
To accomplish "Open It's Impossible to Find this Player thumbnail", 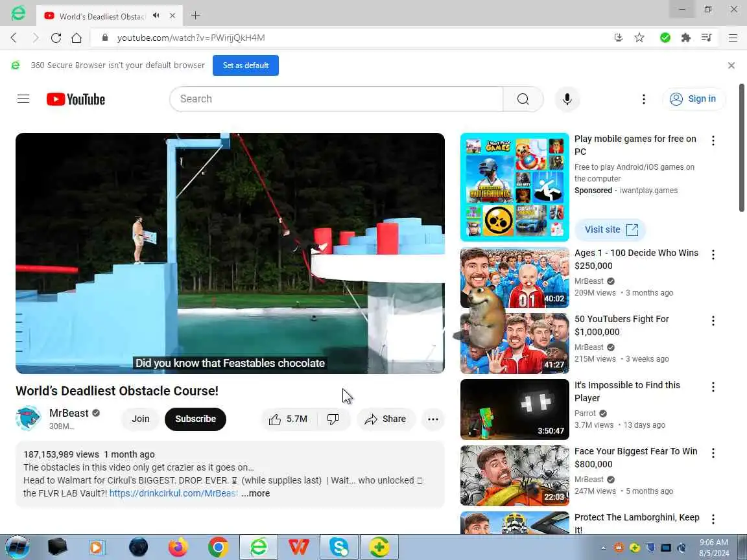I will click(x=514, y=410).
